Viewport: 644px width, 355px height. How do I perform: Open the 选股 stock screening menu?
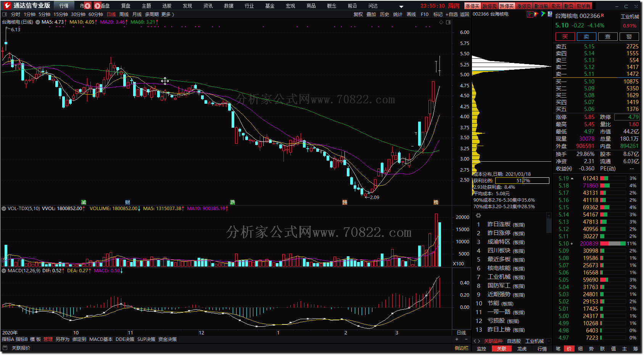coord(167,6)
